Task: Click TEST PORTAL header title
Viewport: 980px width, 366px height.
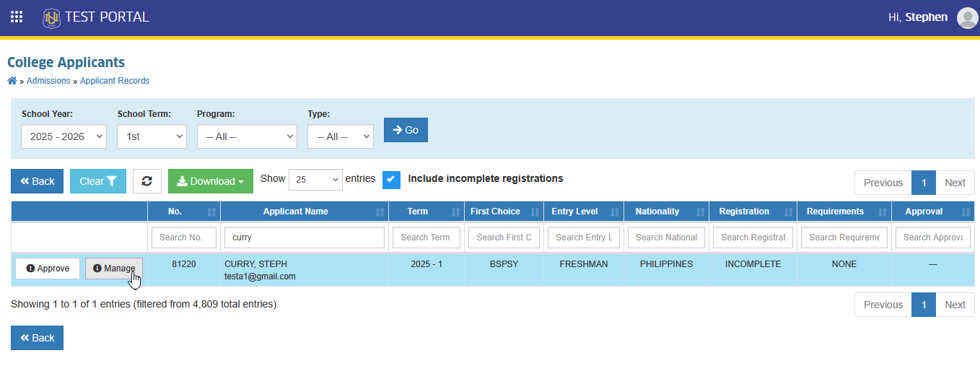Action: click(107, 17)
